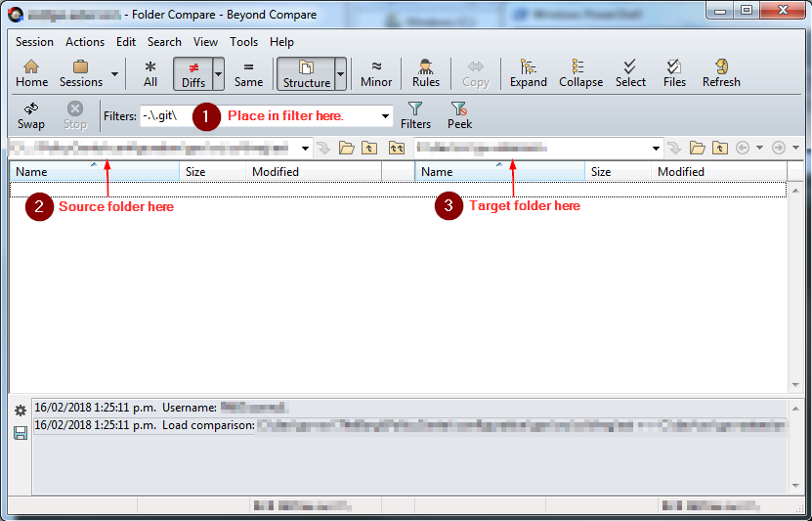Open the Tools menu
812x521 pixels.
244,42
